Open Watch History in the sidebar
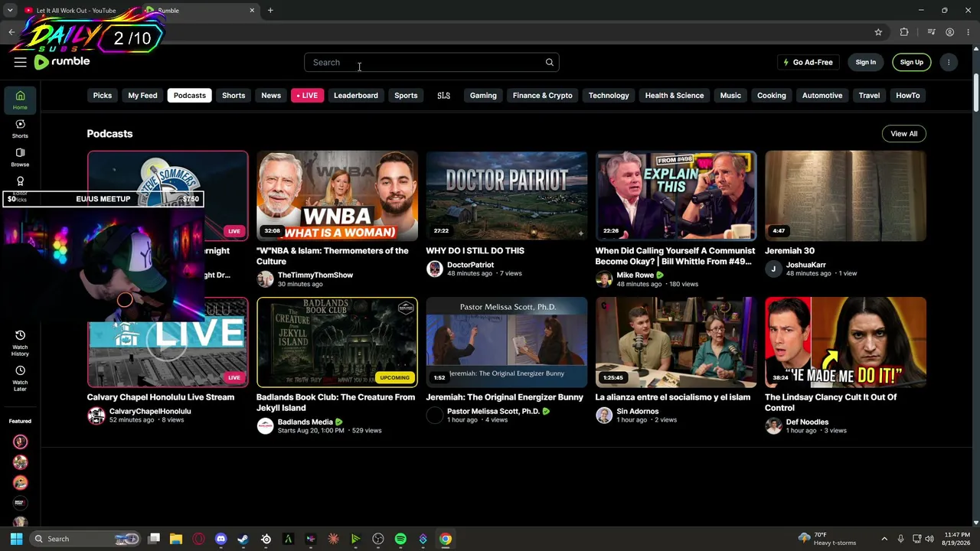This screenshot has width=980, height=551. coord(20,342)
